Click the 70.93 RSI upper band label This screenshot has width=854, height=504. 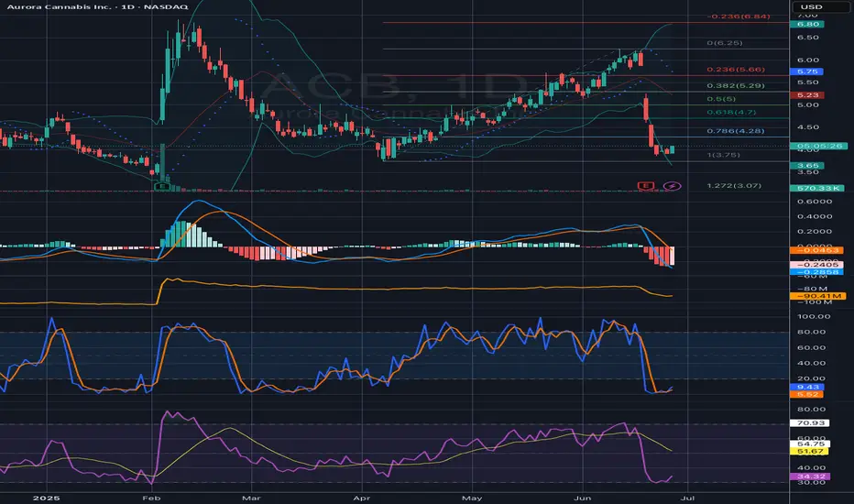[x=810, y=423]
